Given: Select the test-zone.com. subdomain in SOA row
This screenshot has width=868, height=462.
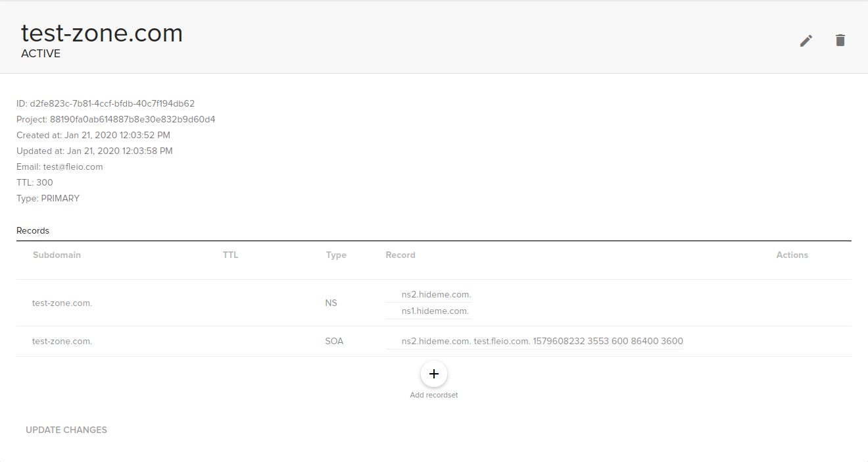Looking at the screenshot, I should point(62,341).
